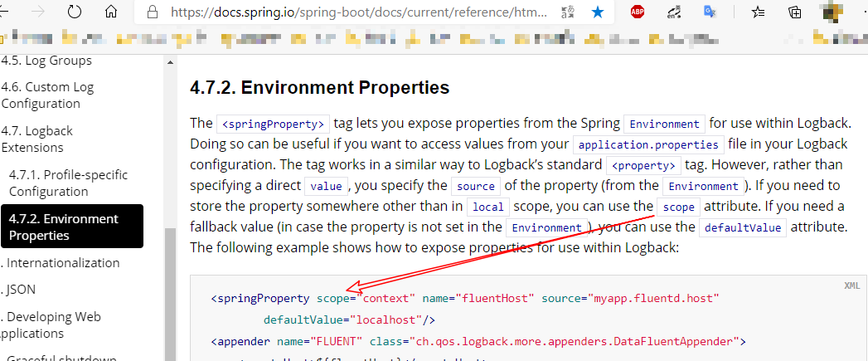The width and height of the screenshot is (868, 361).
Task: Click the 'value' inline code
Action: click(326, 186)
